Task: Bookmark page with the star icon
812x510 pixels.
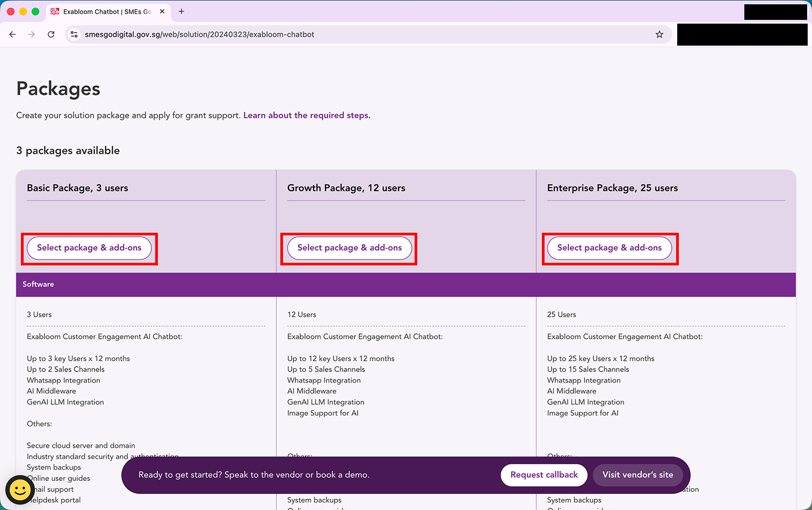Action: click(x=659, y=34)
